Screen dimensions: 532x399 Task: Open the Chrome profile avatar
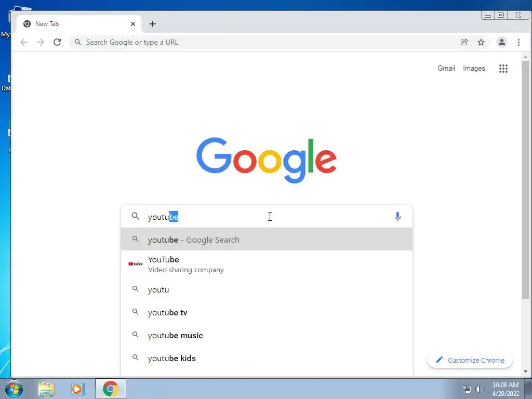[x=501, y=42]
